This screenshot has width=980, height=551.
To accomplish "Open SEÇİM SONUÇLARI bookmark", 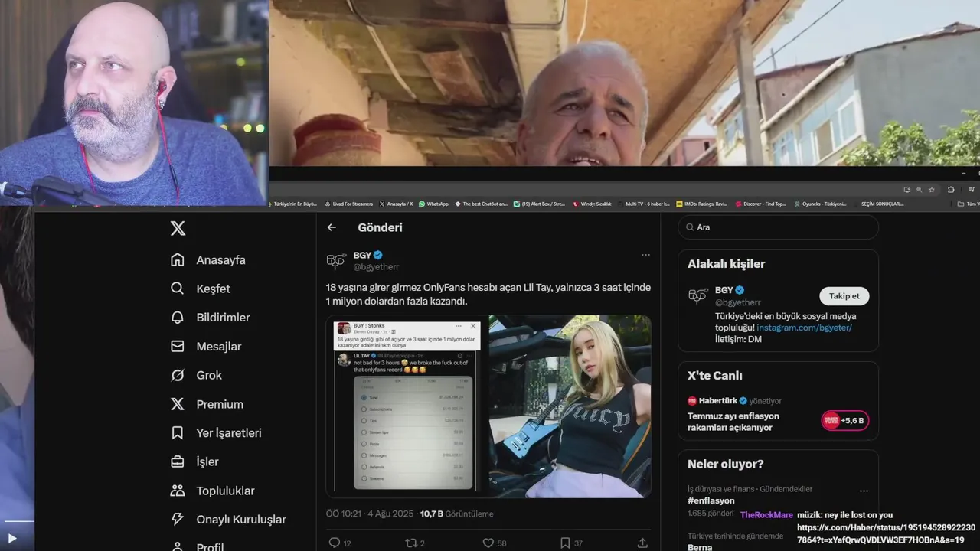I will click(x=882, y=204).
